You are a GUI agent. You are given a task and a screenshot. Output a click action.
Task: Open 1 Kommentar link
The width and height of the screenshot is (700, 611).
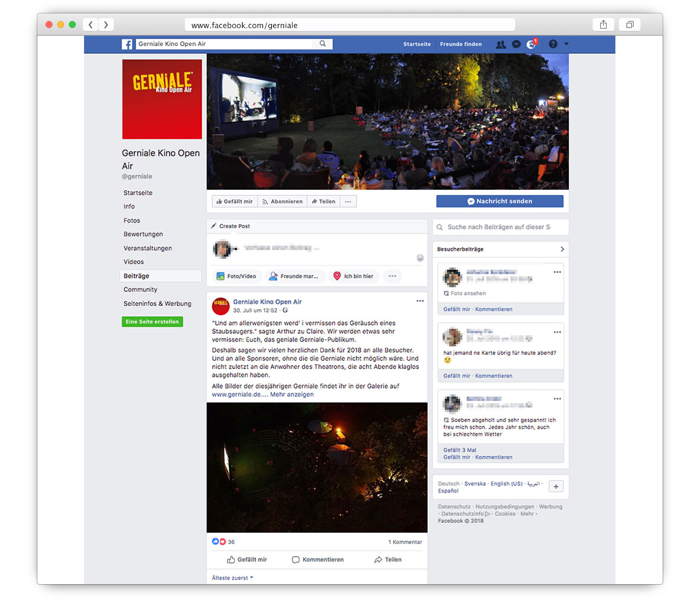pos(405,542)
